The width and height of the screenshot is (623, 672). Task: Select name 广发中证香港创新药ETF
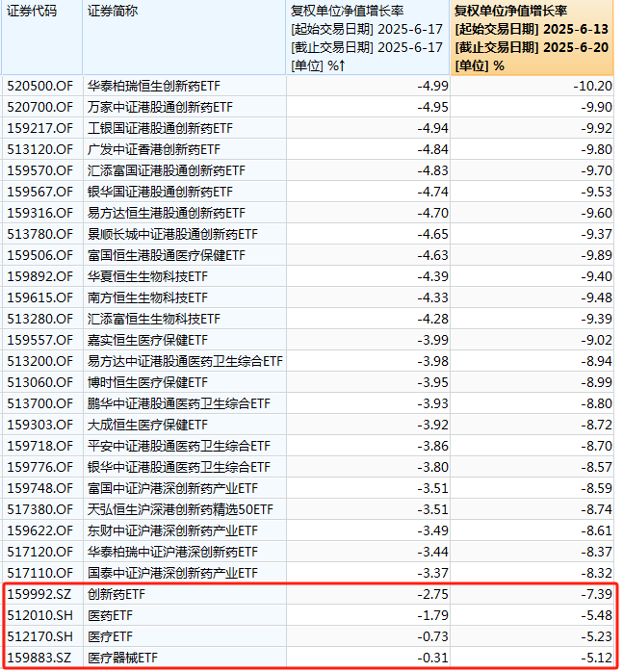pyautogui.click(x=154, y=149)
